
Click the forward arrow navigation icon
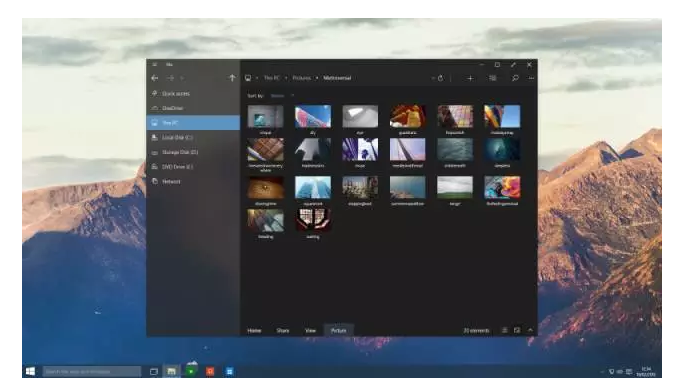coord(170,78)
